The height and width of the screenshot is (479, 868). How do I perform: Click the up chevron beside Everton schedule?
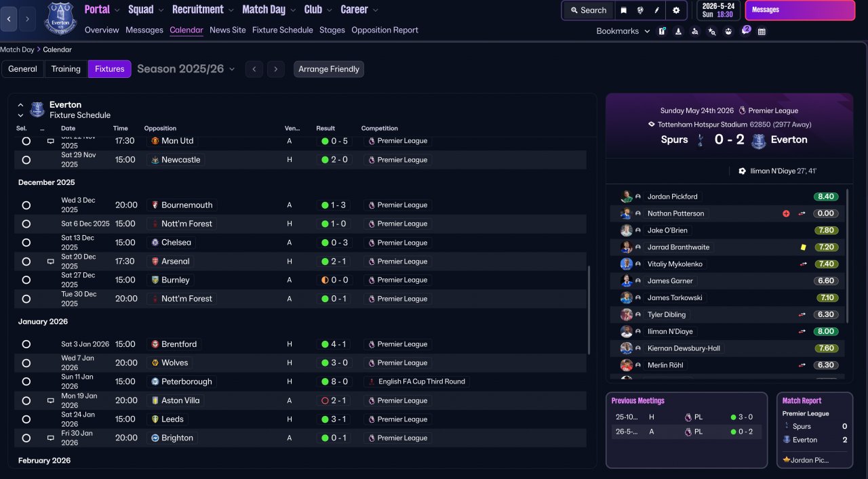[x=20, y=105]
